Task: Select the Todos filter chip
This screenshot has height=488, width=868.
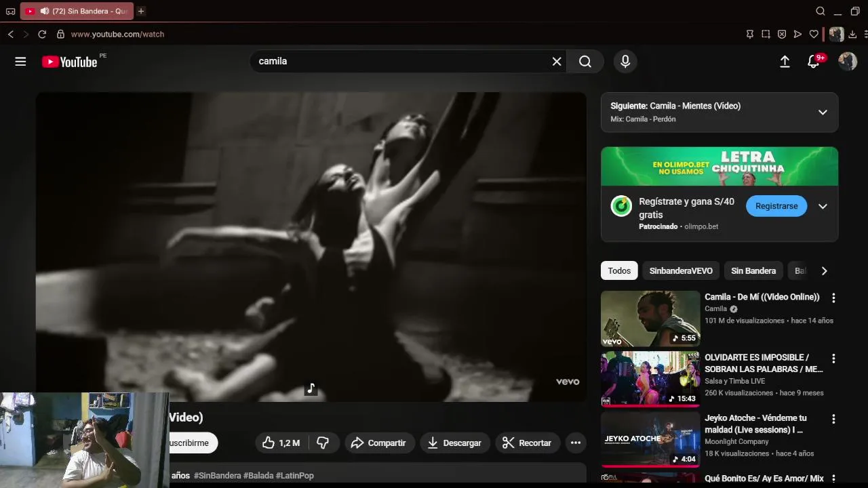Action: point(619,270)
